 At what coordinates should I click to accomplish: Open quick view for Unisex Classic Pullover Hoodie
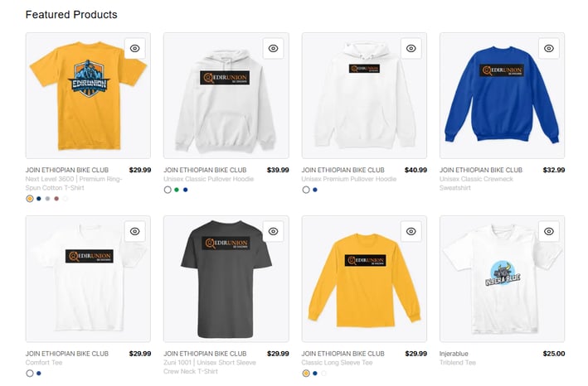pyautogui.click(x=273, y=48)
